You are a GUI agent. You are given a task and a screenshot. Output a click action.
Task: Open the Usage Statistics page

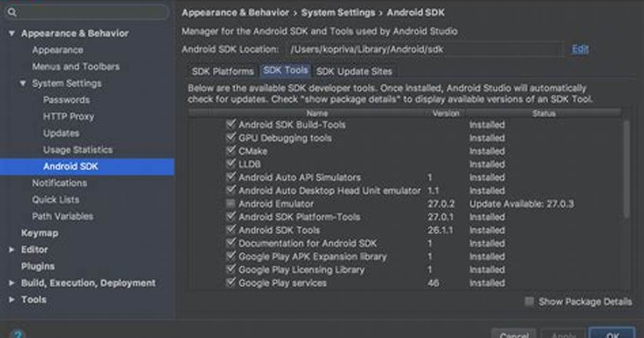(78, 150)
